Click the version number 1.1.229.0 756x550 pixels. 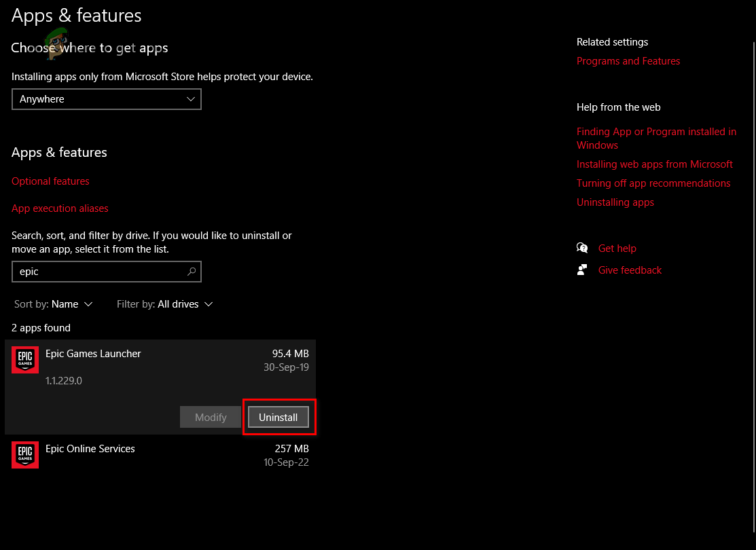tap(64, 380)
